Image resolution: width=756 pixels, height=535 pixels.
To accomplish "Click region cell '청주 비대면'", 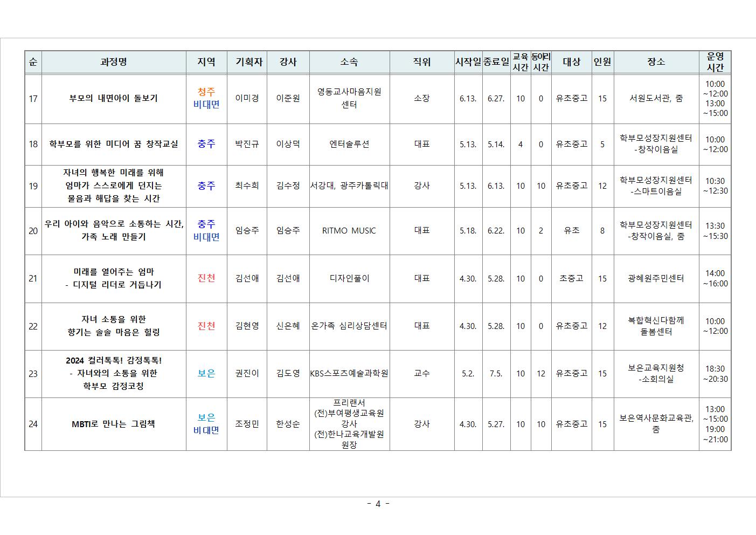I will [x=206, y=98].
